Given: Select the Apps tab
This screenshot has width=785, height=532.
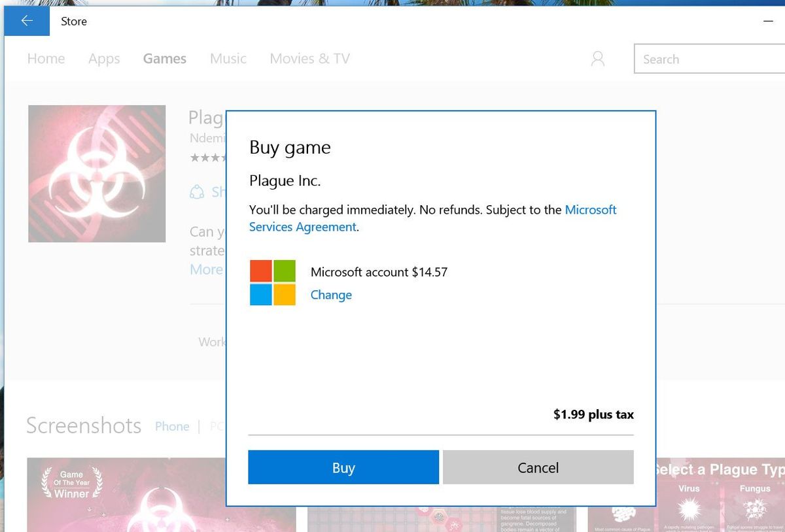Looking at the screenshot, I should point(104,59).
